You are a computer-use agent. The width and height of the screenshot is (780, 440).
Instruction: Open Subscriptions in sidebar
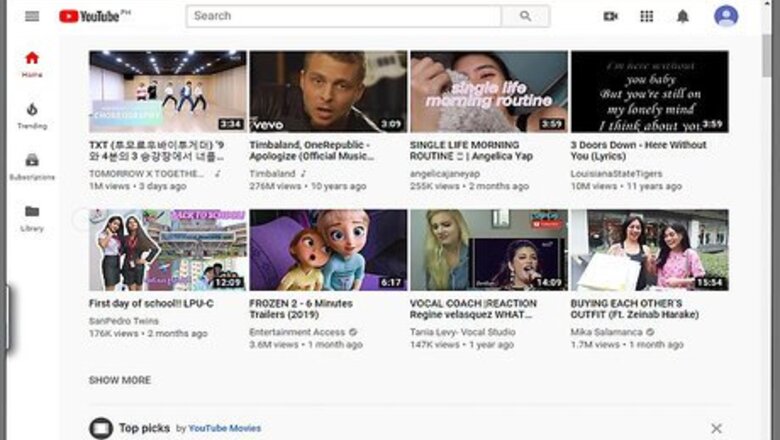(x=32, y=166)
